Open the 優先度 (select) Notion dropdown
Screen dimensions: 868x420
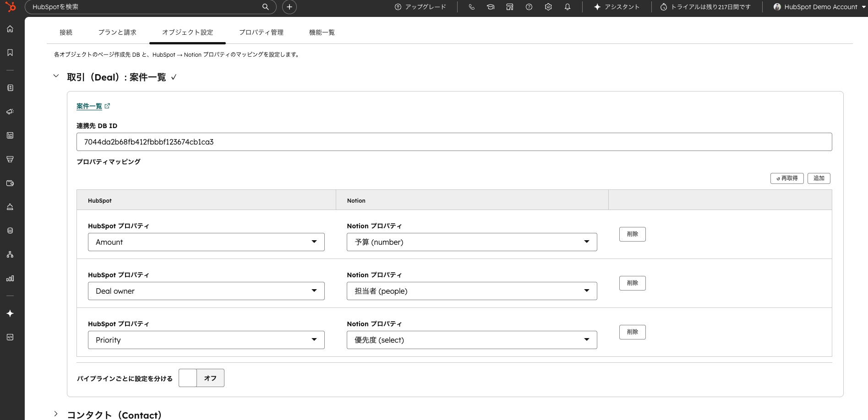(x=472, y=340)
